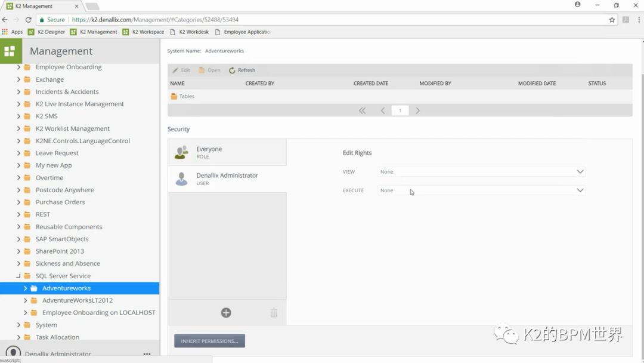Select K2 Live Instance Management tree item

point(80,104)
